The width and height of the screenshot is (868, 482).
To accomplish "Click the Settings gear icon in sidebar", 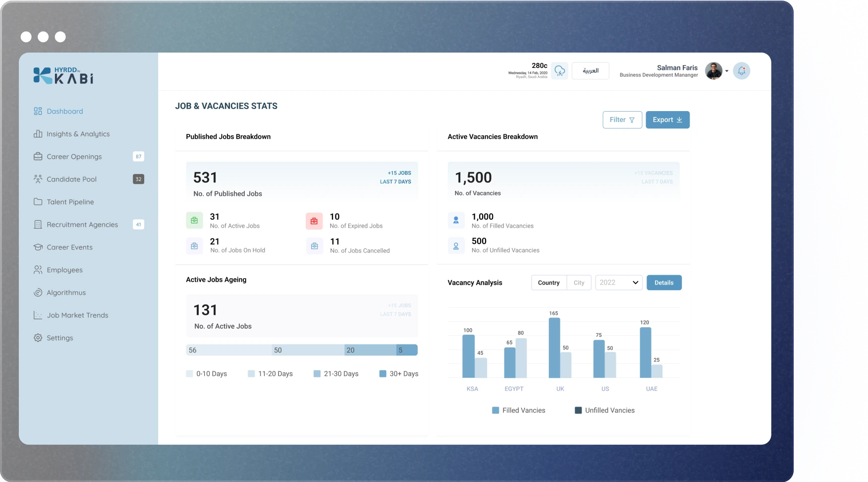I will pos(38,338).
